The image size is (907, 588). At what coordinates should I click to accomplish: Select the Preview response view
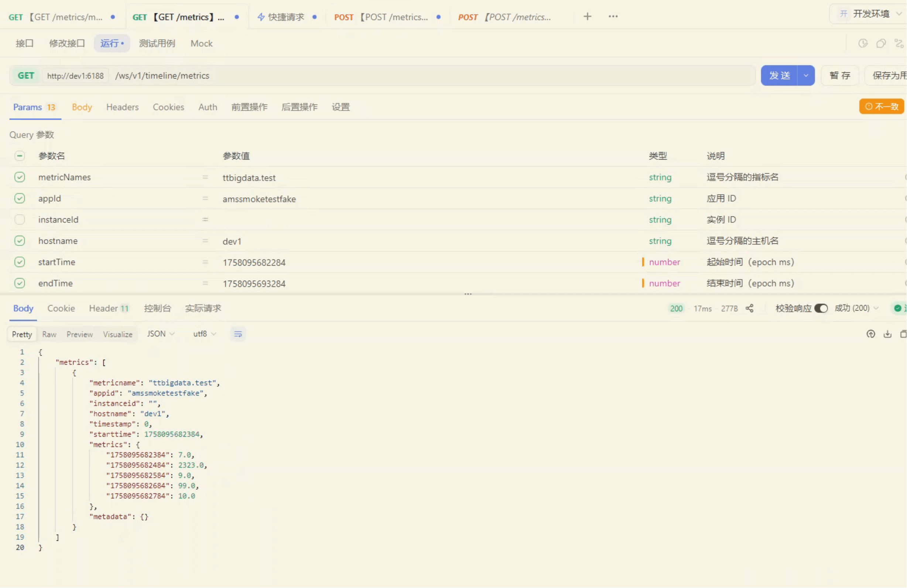click(x=80, y=334)
